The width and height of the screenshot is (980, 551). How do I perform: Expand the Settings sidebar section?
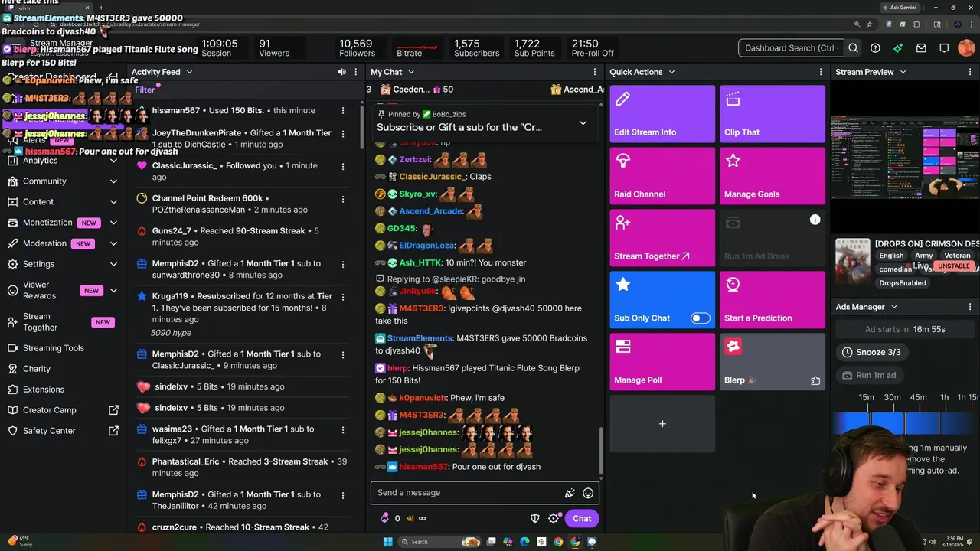(113, 264)
